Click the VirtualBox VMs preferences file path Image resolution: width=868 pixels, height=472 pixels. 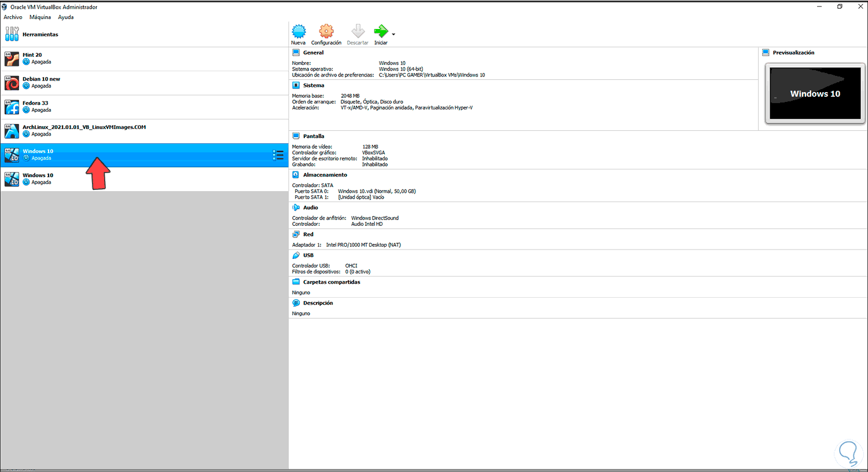pos(432,75)
